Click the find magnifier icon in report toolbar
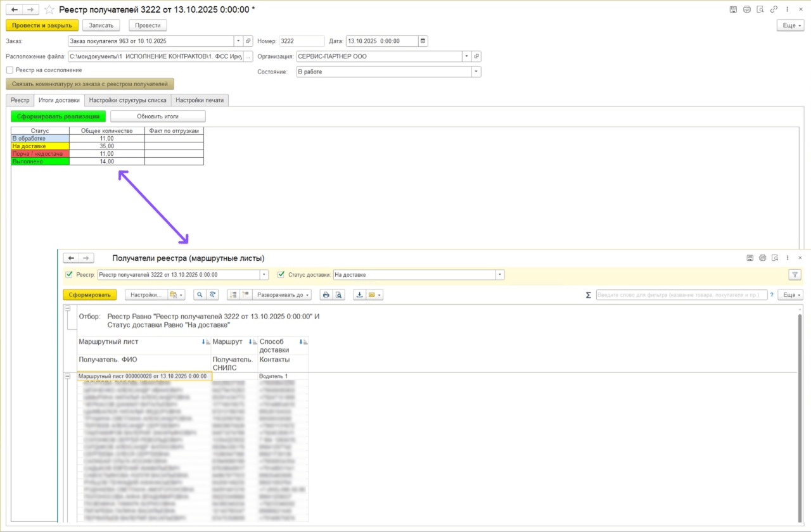Image resolution: width=811 pixels, height=532 pixels. (200, 295)
